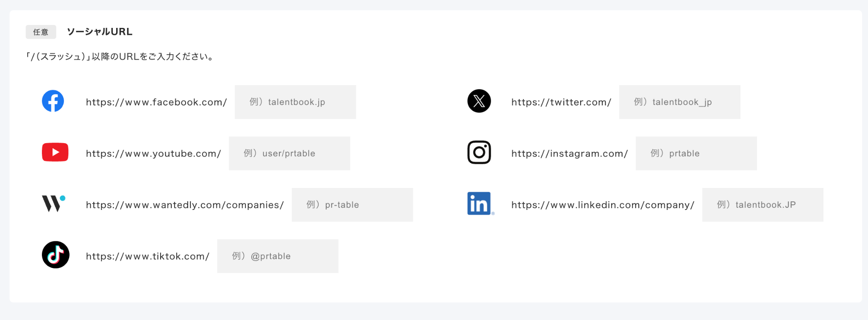Click the slash instruction text
This screenshot has width=868, height=320.
(x=120, y=57)
